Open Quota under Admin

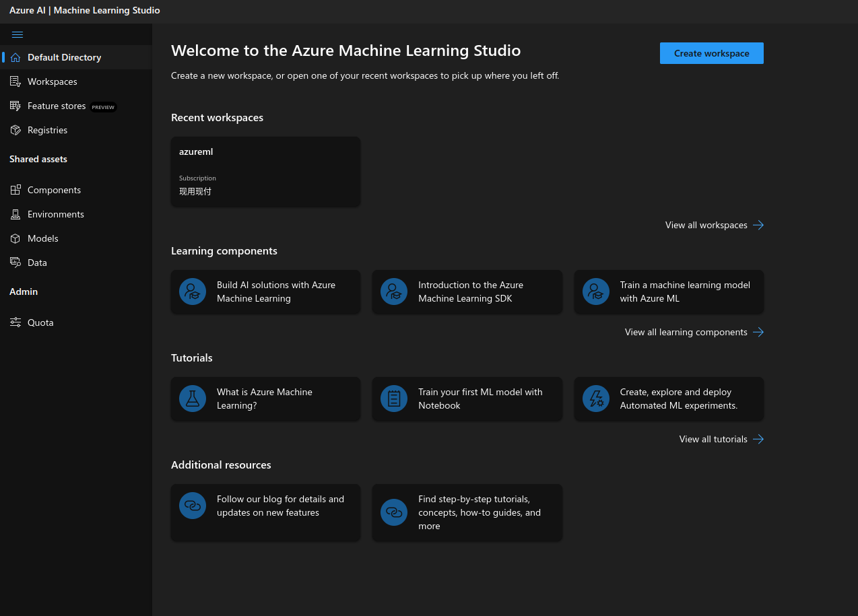pyautogui.click(x=76, y=322)
